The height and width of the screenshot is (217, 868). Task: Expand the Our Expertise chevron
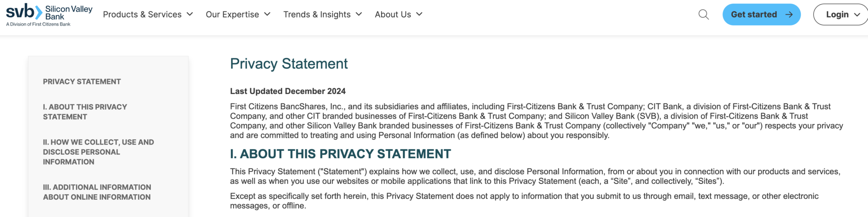click(x=267, y=14)
